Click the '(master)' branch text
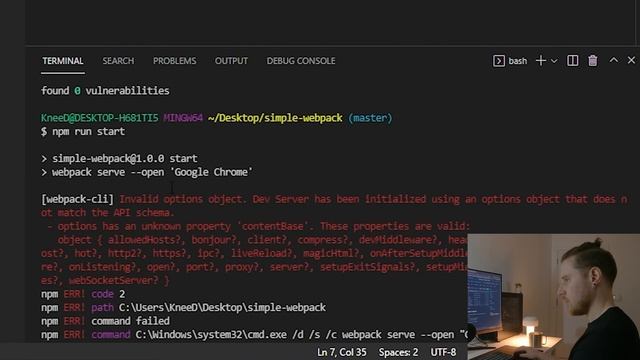The width and height of the screenshot is (640, 360). click(370, 118)
